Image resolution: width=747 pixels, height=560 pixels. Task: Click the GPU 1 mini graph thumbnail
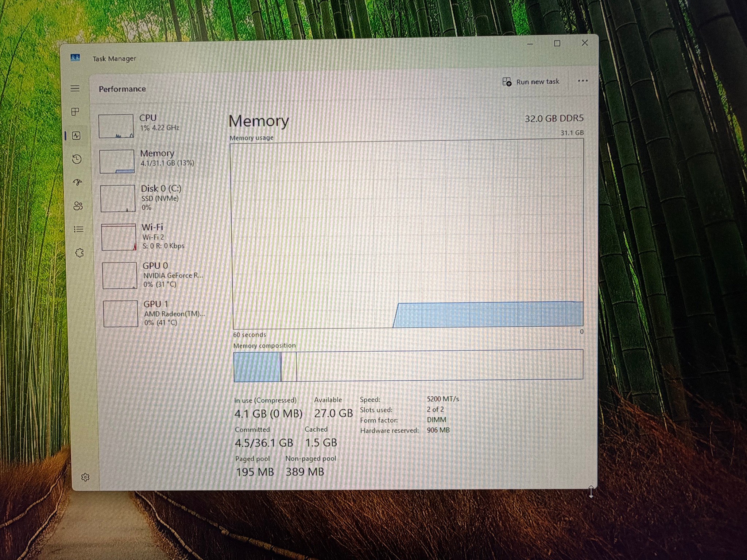pos(121,314)
